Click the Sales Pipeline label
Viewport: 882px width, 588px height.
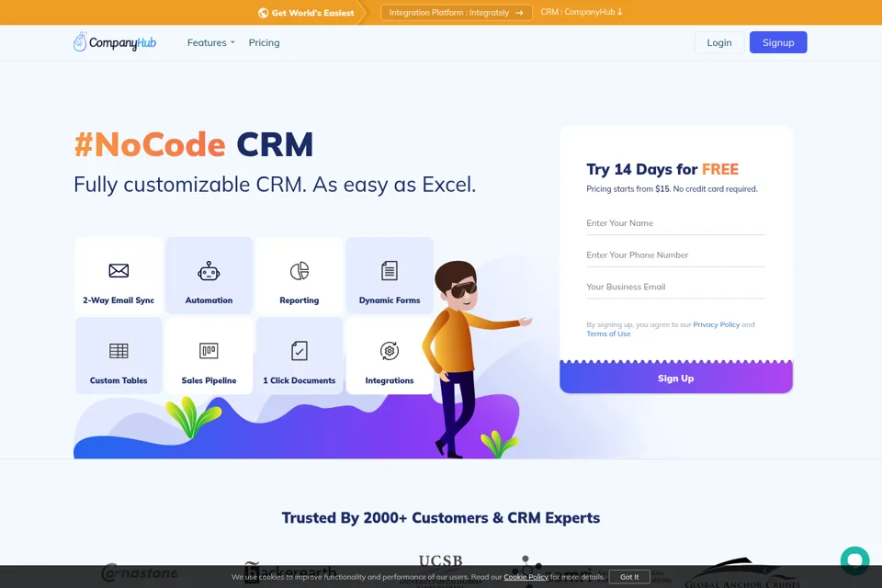[209, 380]
